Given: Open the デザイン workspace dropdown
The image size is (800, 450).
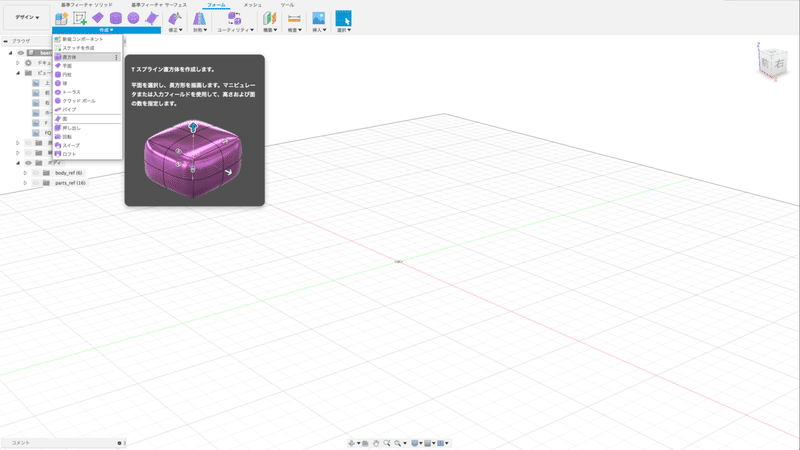Looking at the screenshot, I should (x=27, y=17).
